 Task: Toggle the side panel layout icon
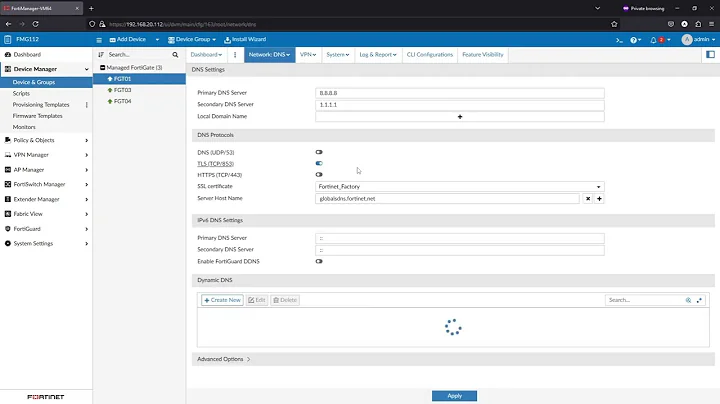pyautogui.click(x=710, y=55)
